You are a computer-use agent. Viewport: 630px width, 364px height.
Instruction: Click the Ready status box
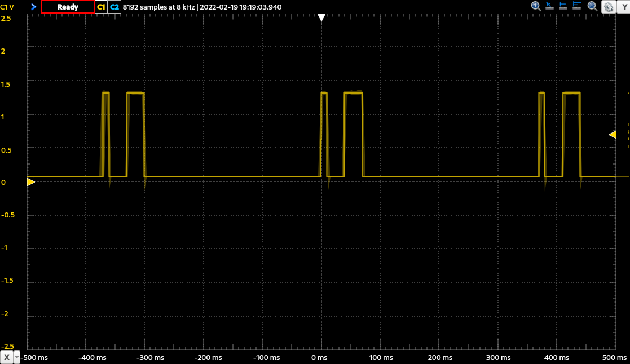coord(68,7)
